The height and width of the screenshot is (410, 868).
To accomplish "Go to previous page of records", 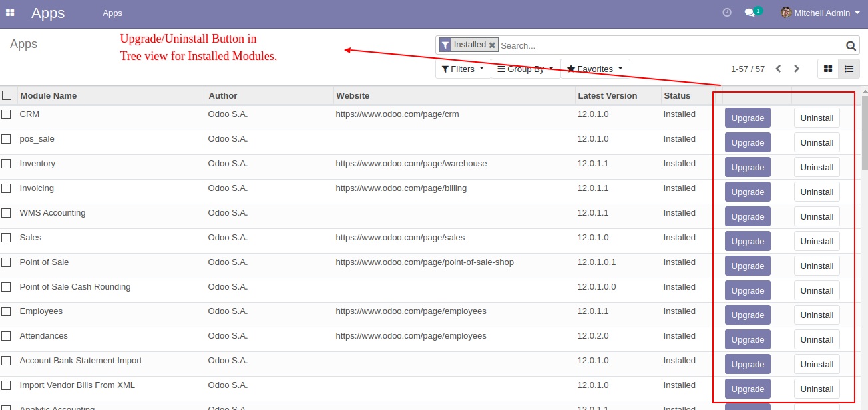I will 778,69.
